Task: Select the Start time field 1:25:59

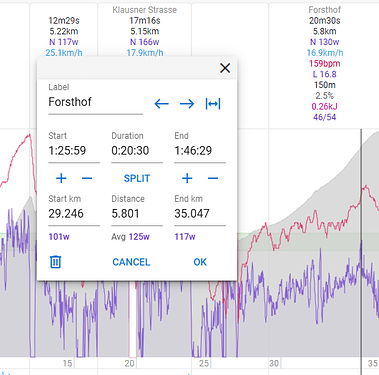Action: pos(74,151)
